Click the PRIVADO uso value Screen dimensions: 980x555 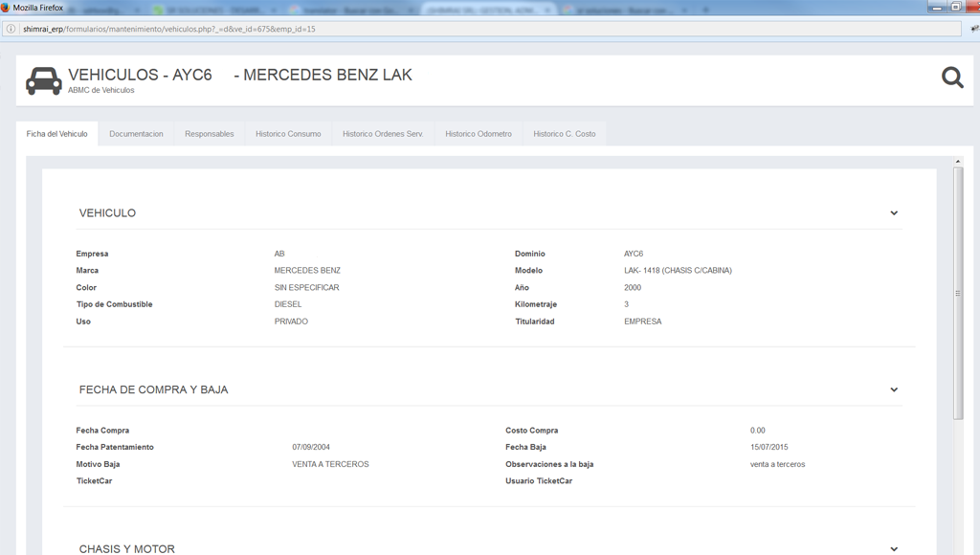coord(291,322)
